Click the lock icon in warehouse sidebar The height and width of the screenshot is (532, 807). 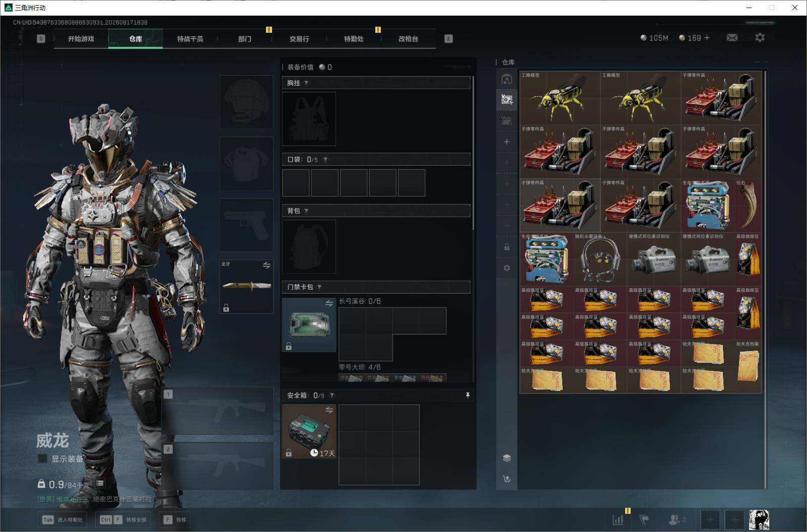507,247
